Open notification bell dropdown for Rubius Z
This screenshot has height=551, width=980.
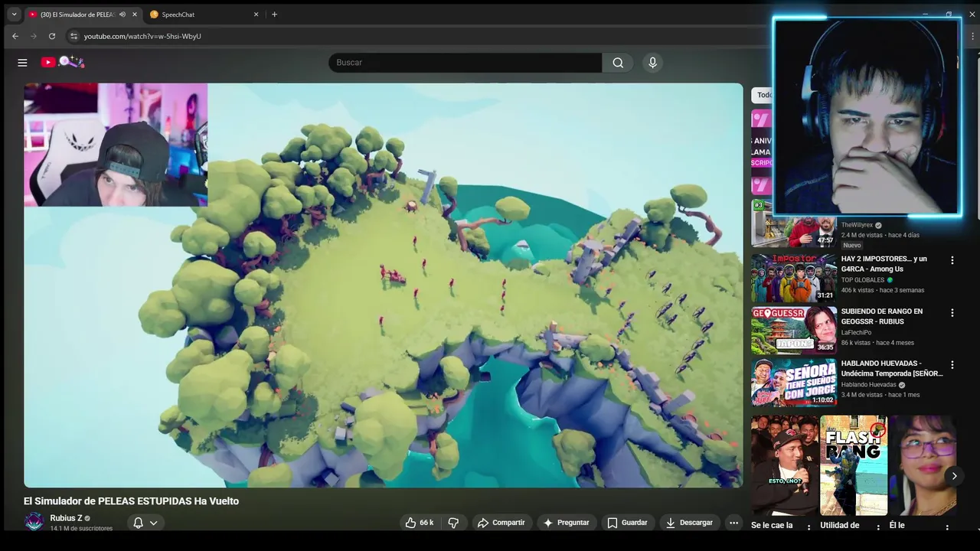click(145, 523)
